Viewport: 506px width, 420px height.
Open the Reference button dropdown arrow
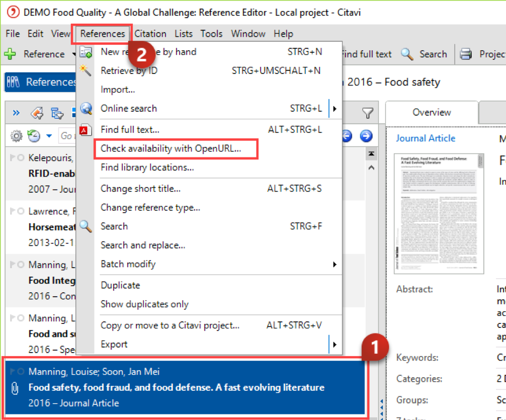click(x=73, y=54)
